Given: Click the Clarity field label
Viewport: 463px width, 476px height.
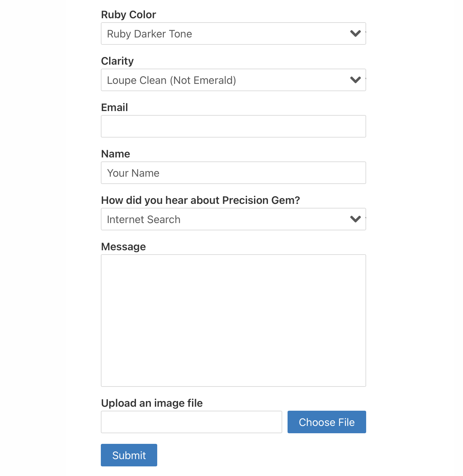Looking at the screenshot, I should pos(117,61).
